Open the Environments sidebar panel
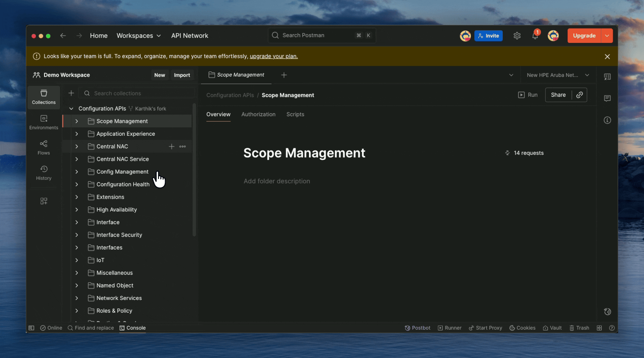The height and width of the screenshot is (358, 644). 44,122
